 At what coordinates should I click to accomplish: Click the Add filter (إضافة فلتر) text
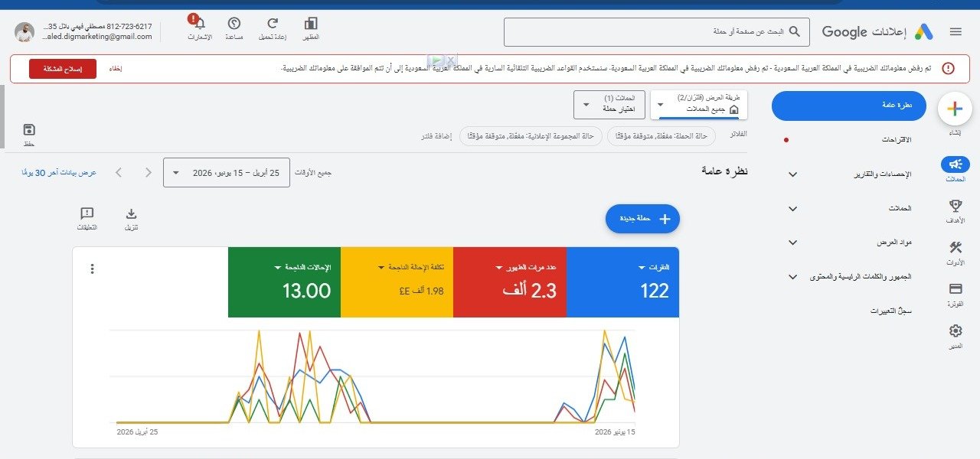436,136
